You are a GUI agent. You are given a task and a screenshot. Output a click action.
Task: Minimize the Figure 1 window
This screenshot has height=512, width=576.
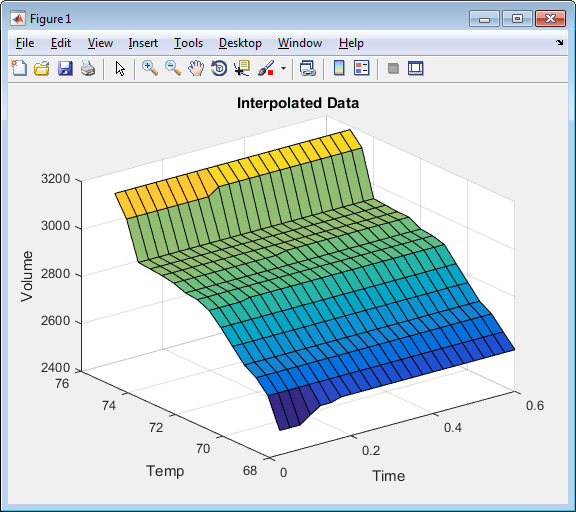pos(484,19)
